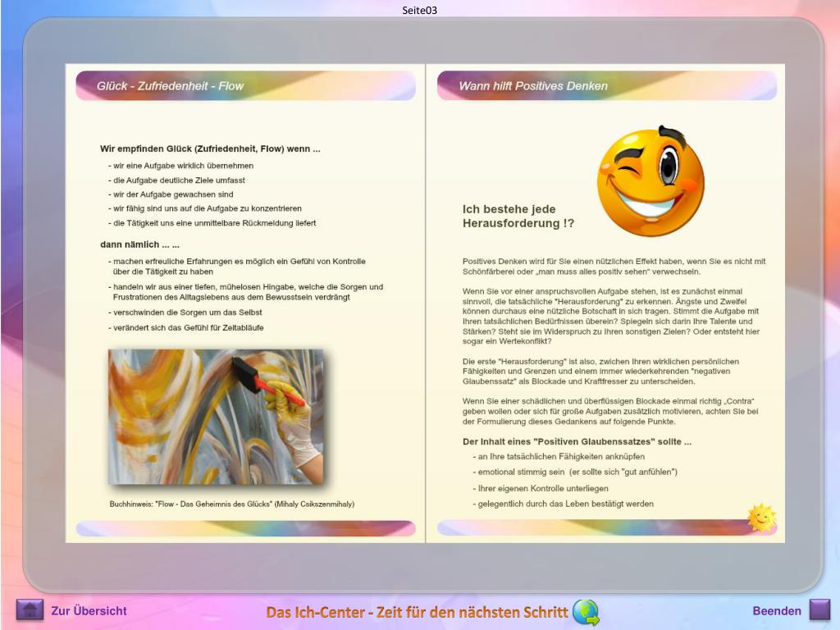Click line 'wir fähig sind uns auf die Aufgabe'
The height and width of the screenshot is (630, 840).
pyautogui.click(x=205, y=208)
